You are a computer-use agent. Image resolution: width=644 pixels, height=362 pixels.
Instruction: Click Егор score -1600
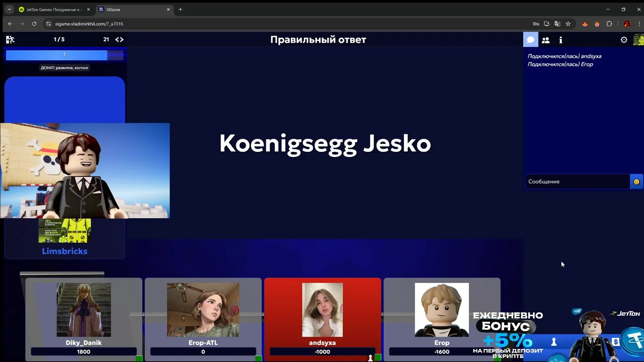pos(442,352)
